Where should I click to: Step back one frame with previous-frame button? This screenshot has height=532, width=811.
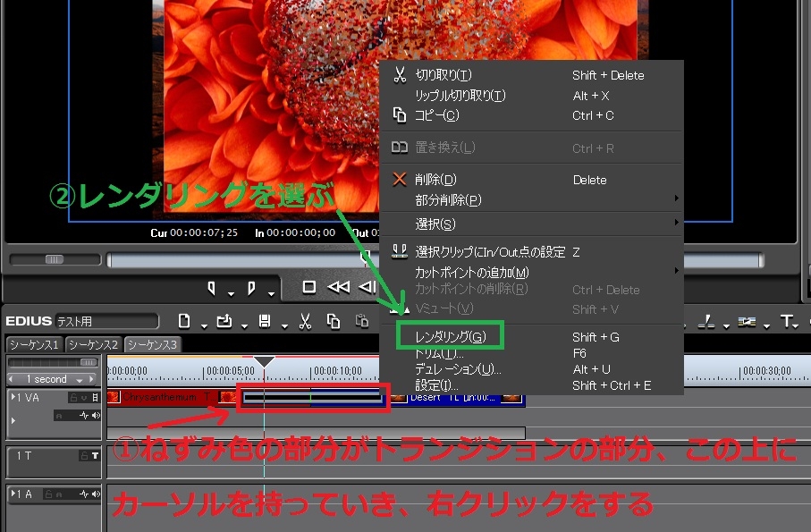point(367,286)
